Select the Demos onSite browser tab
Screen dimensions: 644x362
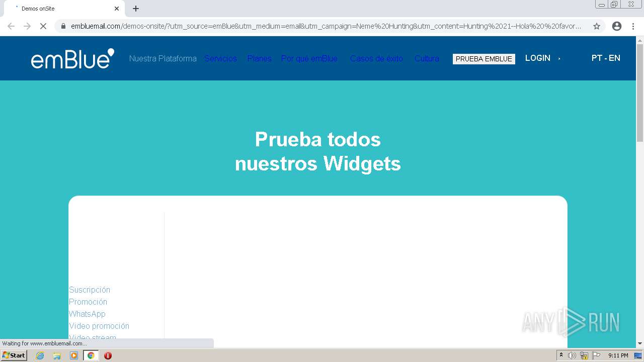[x=63, y=9]
